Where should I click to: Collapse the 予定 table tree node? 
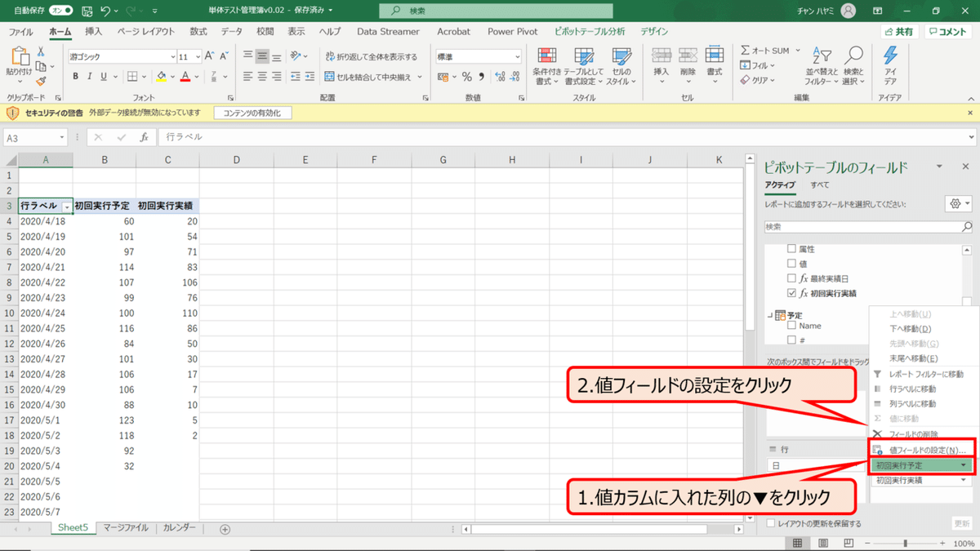tap(768, 315)
